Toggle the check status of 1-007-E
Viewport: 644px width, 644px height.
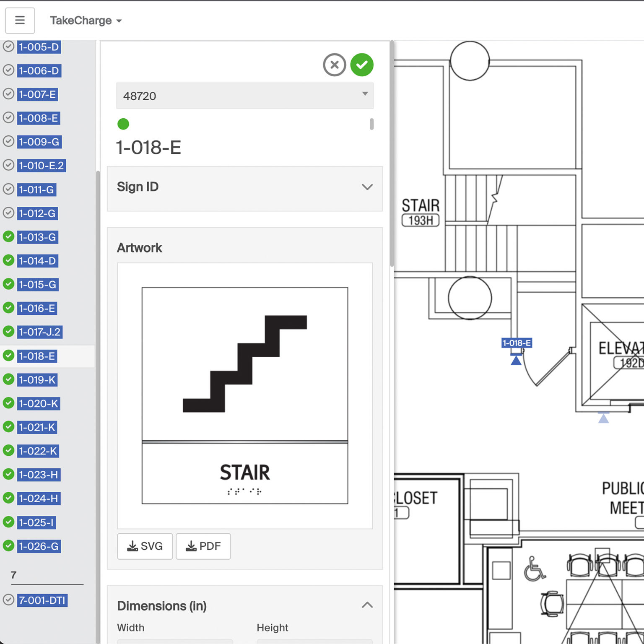click(8, 94)
